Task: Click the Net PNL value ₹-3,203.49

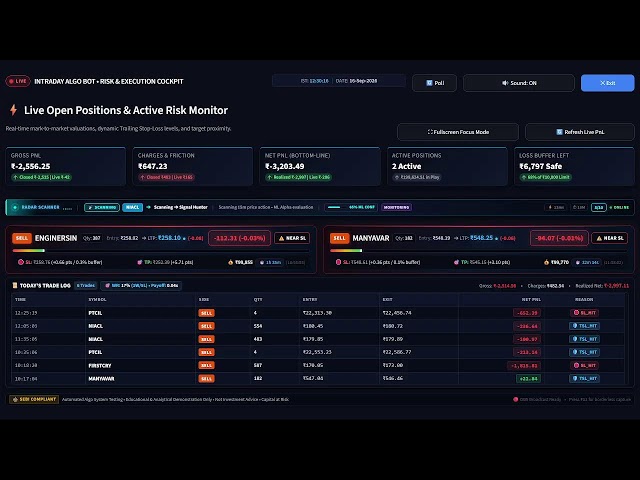Action: tap(284, 166)
